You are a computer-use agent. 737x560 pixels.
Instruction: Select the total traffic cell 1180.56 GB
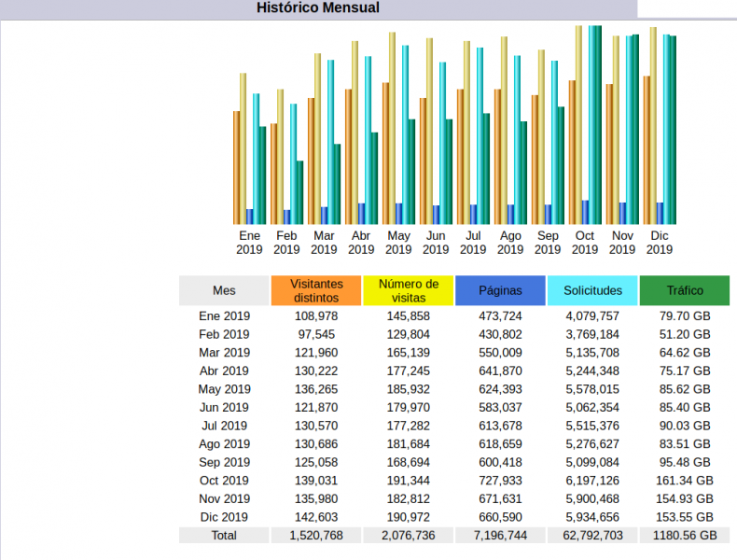tap(685, 536)
